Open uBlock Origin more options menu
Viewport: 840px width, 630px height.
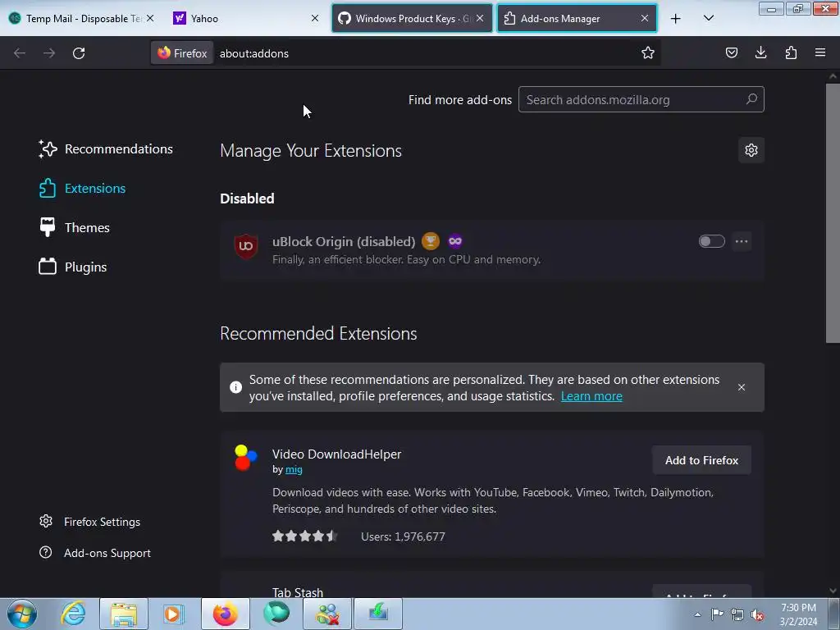pos(742,241)
